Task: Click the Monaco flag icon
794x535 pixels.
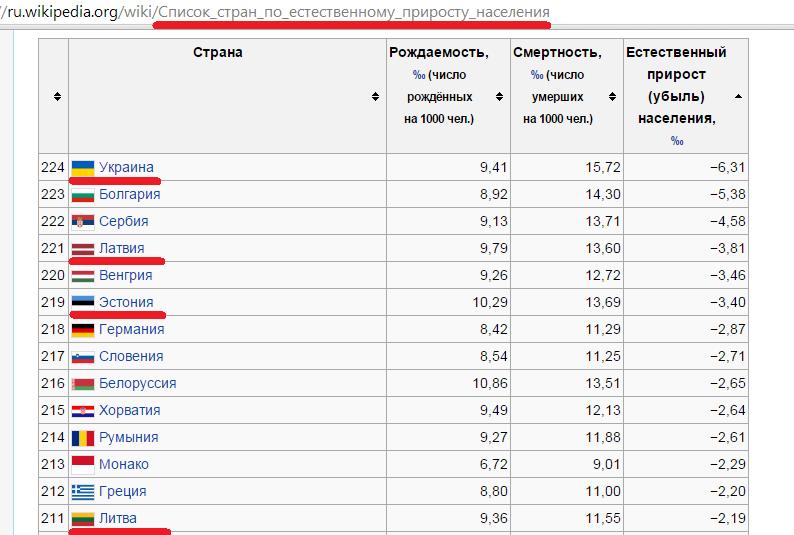Action: coord(83,464)
